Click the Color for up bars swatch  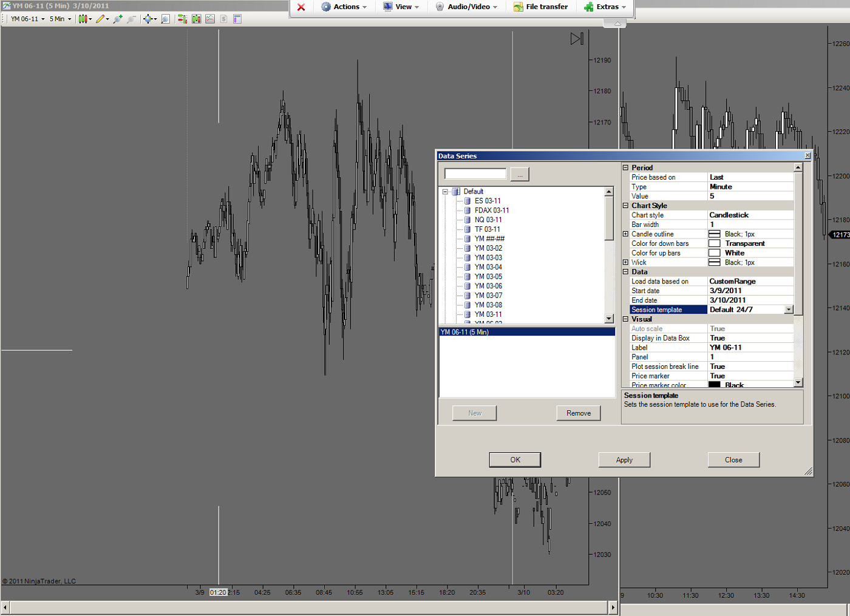point(715,253)
